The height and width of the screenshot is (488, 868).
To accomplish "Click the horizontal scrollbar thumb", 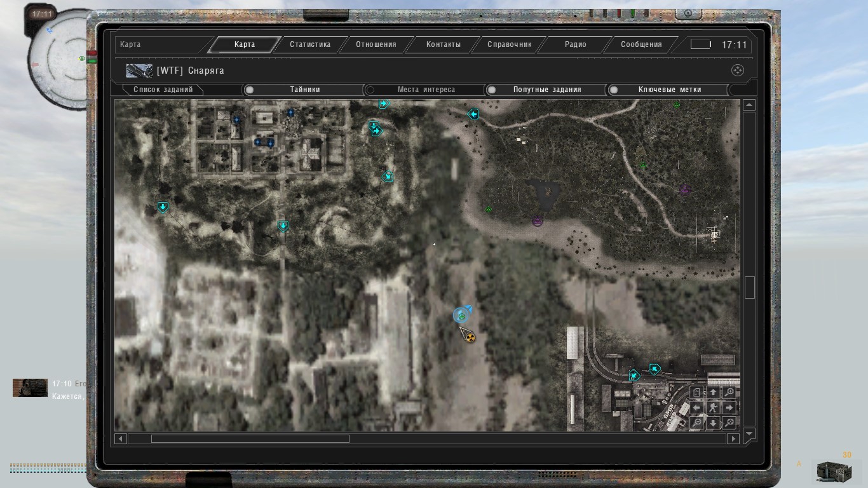I will pyautogui.click(x=250, y=438).
